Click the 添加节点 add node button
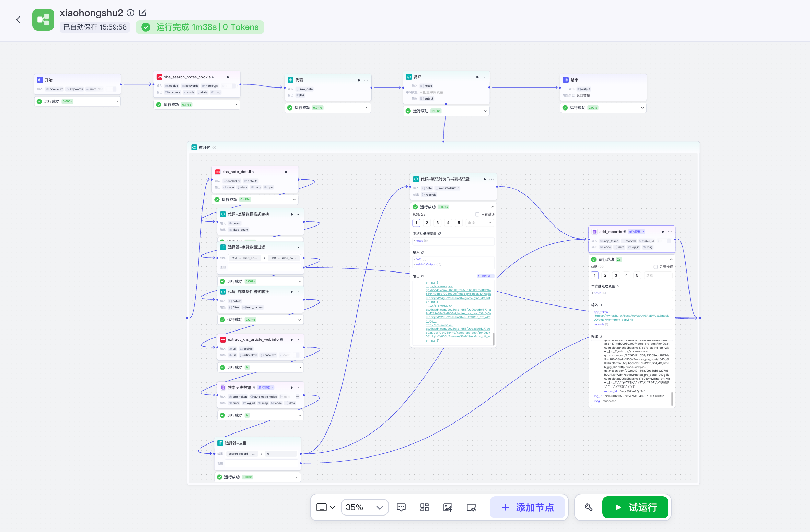This screenshot has height=532, width=810. pos(528,507)
